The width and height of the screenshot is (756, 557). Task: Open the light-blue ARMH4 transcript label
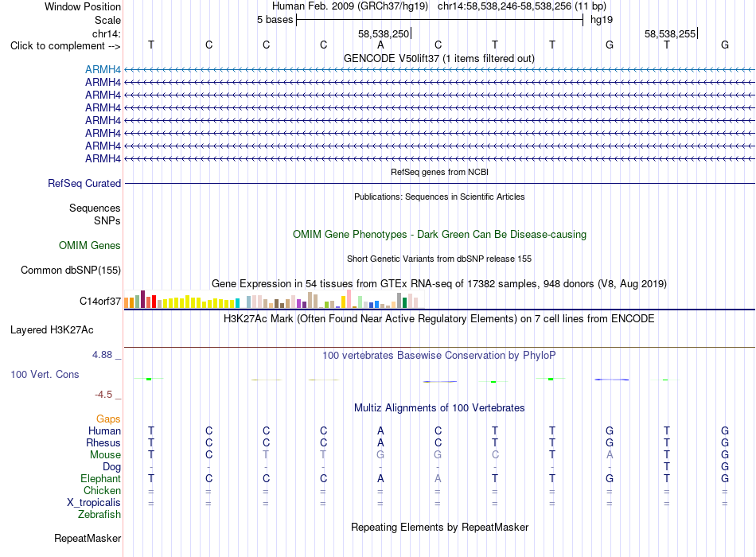click(x=103, y=69)
